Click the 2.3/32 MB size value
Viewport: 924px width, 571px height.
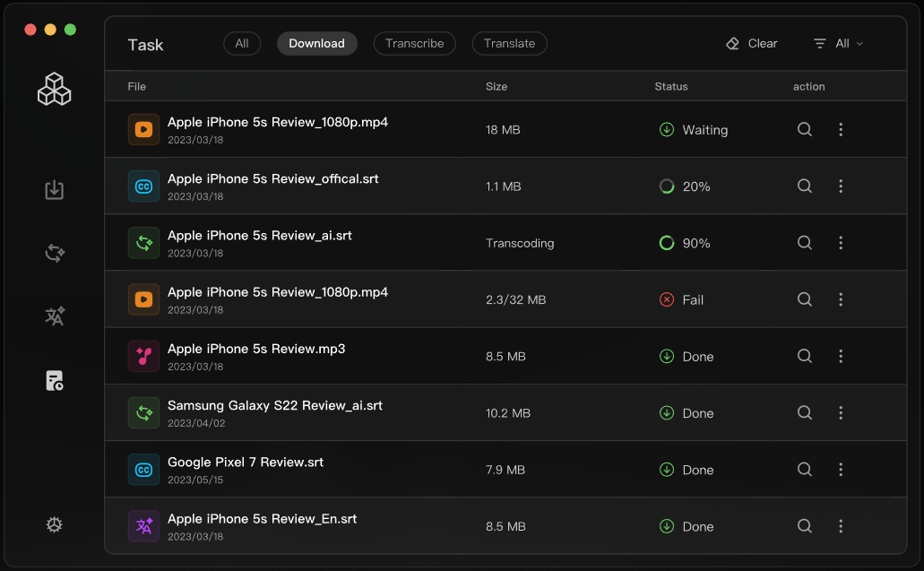tap(515, 299)
